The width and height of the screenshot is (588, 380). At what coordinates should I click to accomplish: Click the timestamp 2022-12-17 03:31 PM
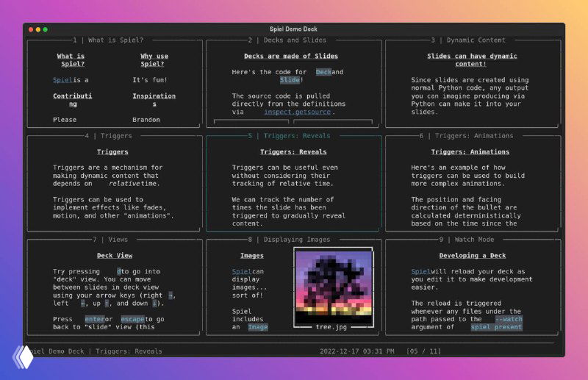click(x=356, y=351)
